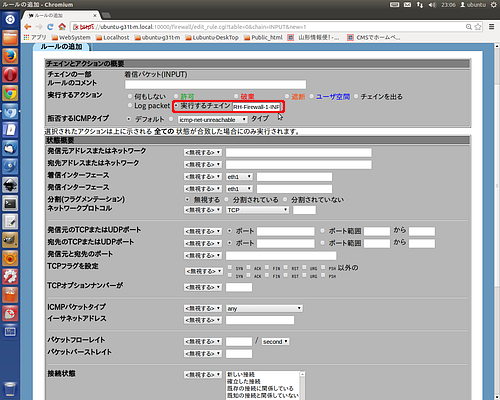Viewport: 500px width, 400px height.
Task: Open the Lubuntu-DeskTop bookmark folder
Action: click(212, 37)
